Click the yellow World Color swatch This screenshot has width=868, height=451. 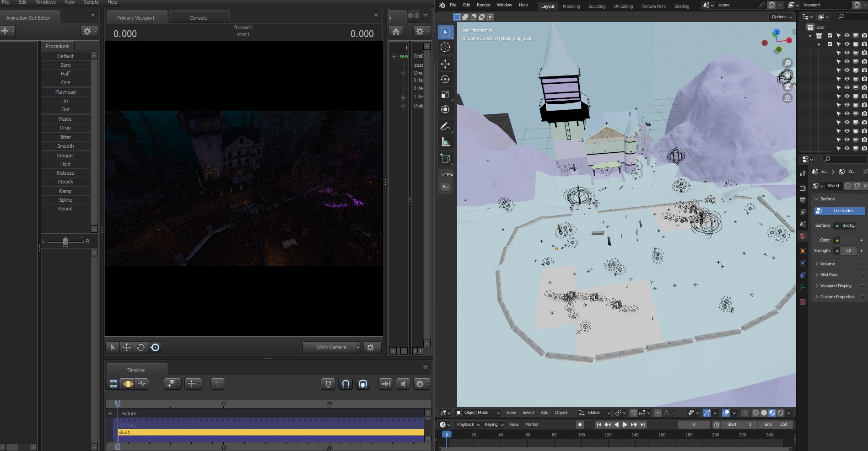[837, 240]
